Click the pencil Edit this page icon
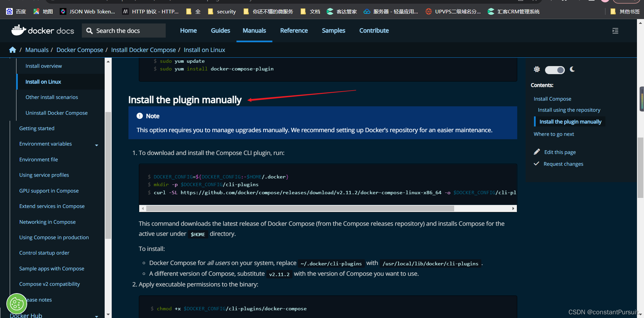 [537, 152]
